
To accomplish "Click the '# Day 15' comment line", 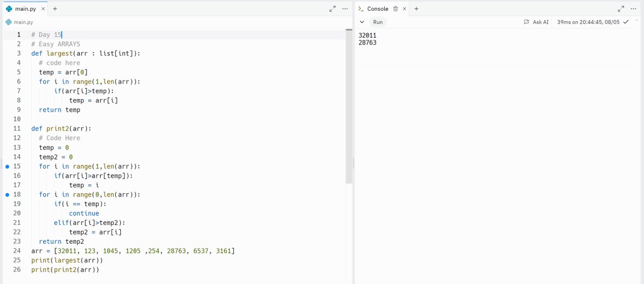I will click(x=47, y=34).
